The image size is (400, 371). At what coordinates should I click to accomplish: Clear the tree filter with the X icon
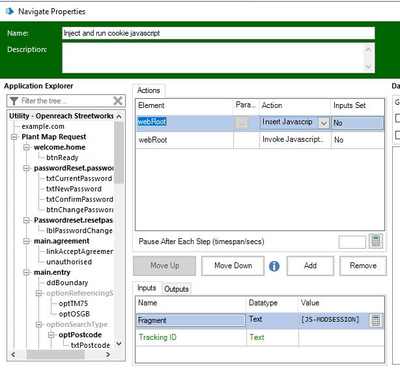click(118, 101)
